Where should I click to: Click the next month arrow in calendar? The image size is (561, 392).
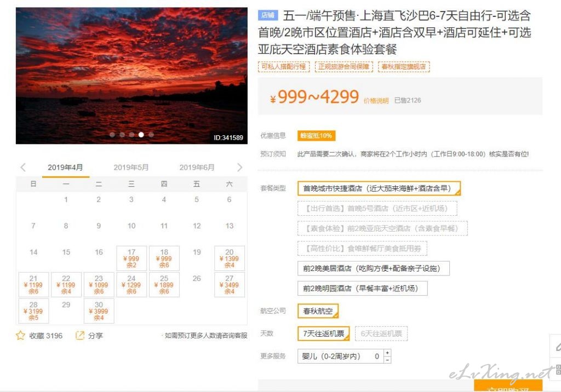point(240,168)
